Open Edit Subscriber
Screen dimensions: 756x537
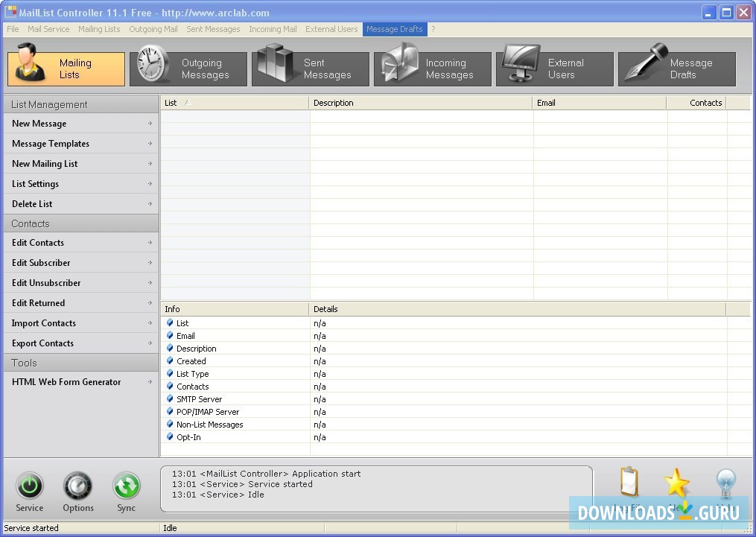click(x=81, y=263)
